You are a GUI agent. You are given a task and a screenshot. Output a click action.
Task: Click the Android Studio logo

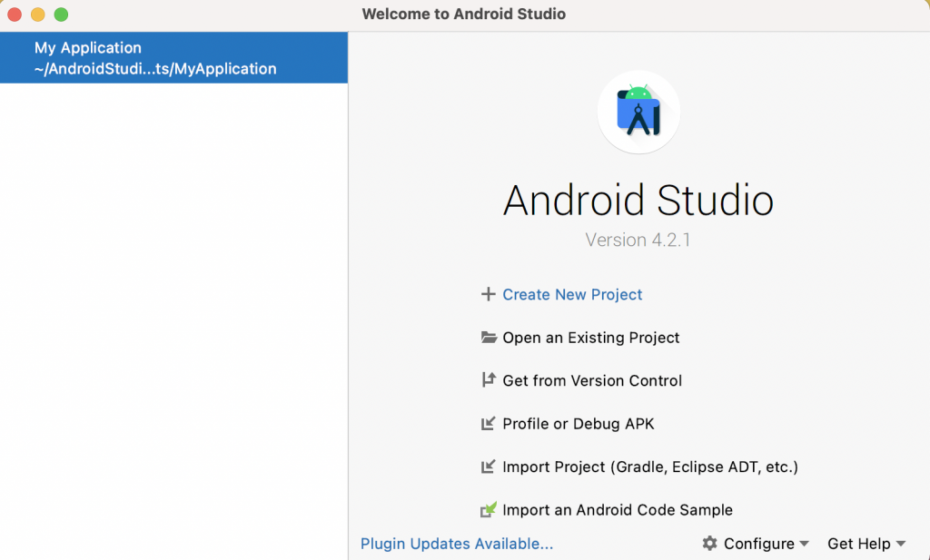coord(638,112)
